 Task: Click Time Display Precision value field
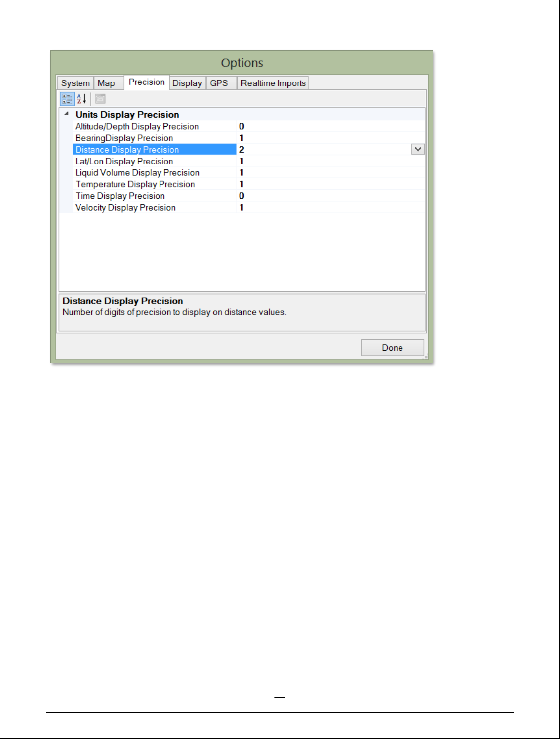pyautogui.click(x=330, y=196)
